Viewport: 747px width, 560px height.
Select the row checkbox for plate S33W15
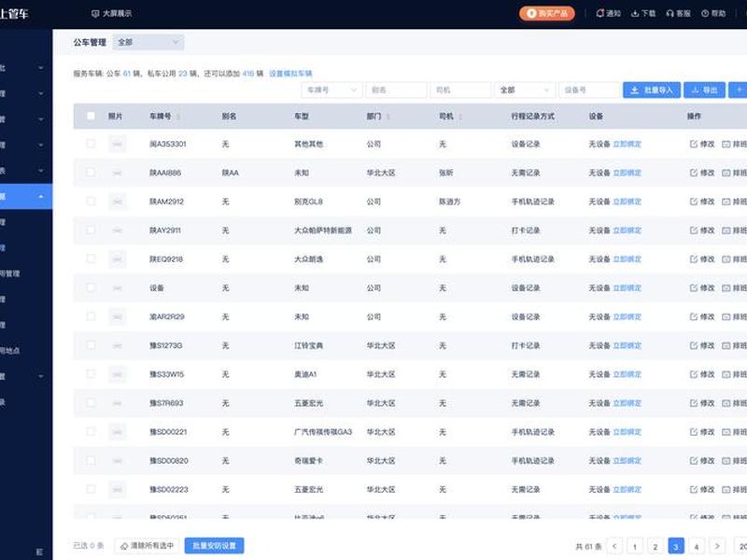coord(91,374)
